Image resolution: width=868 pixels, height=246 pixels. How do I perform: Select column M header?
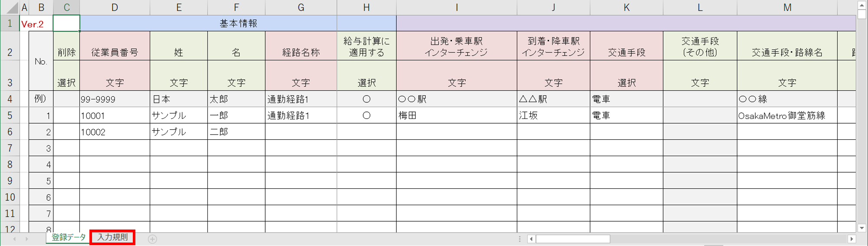click(x=787, y=7)
